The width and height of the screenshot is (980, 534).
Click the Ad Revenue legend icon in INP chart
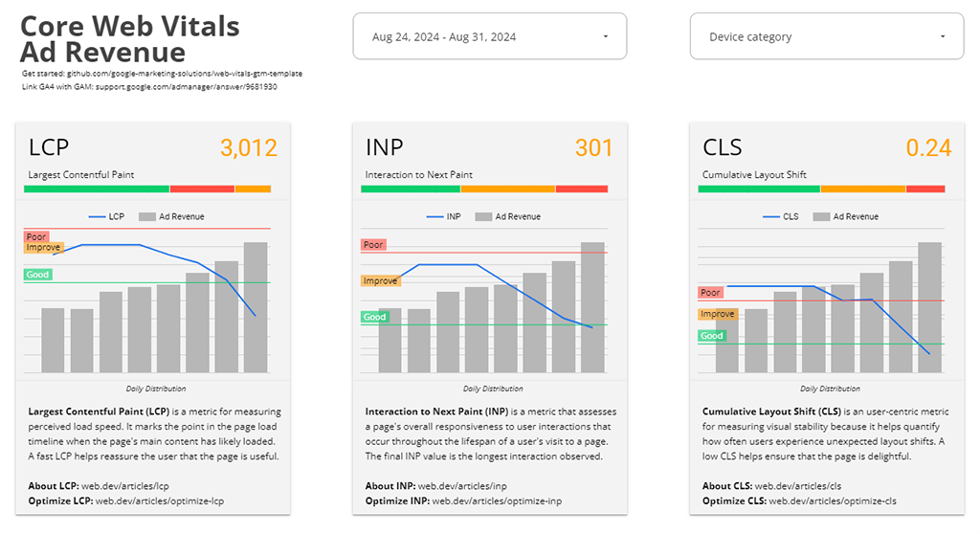tap(482, 217)
